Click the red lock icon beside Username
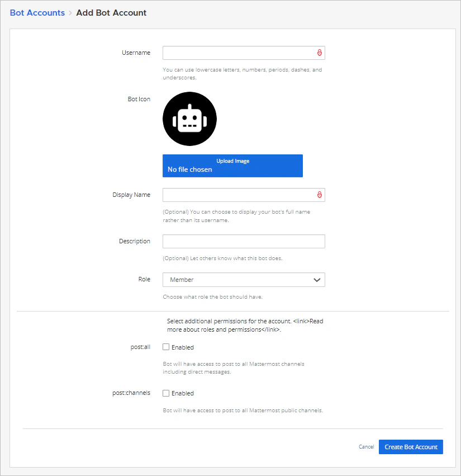The width and height of the screenshot is (461, 476). tap(319, 53)
